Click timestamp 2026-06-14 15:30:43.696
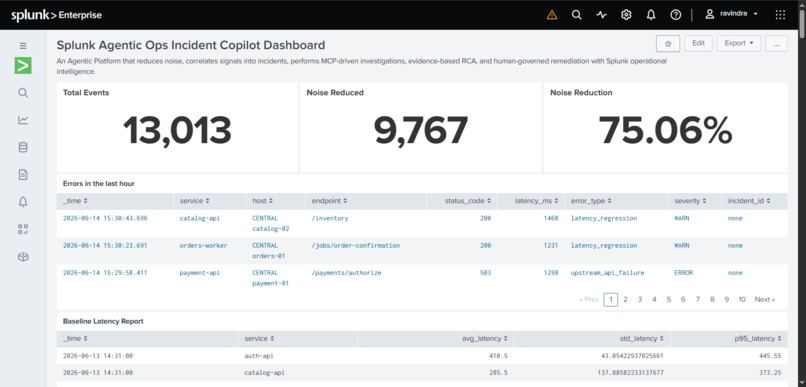 point(105,218)
